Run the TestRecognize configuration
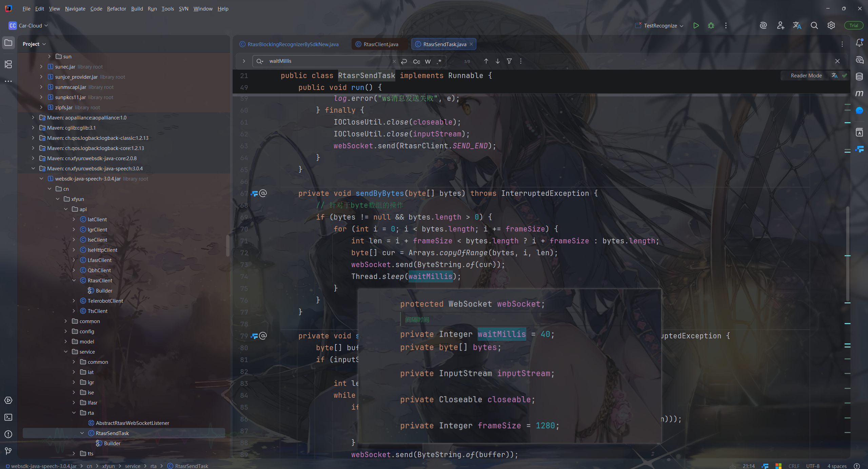The image size is (868, 469). pos(696,25)
